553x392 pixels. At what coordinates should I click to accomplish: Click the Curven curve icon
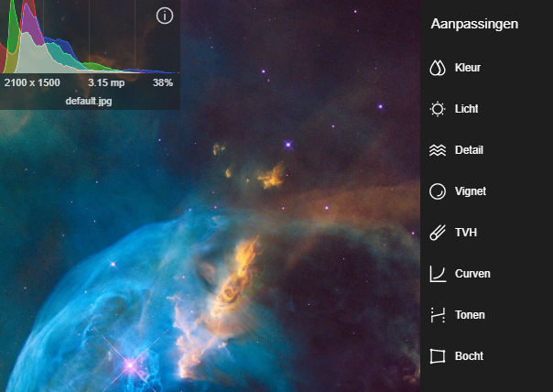pyautogui.click(x=438, y=274)
